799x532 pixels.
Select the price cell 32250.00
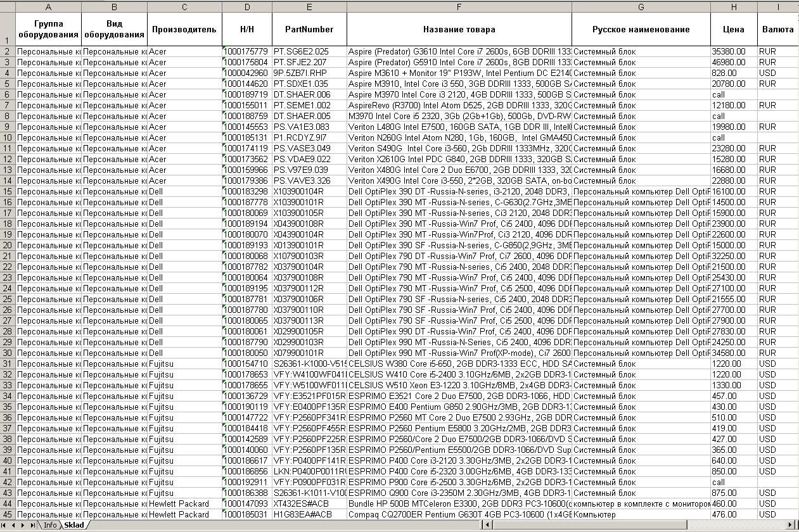(734, 256)
